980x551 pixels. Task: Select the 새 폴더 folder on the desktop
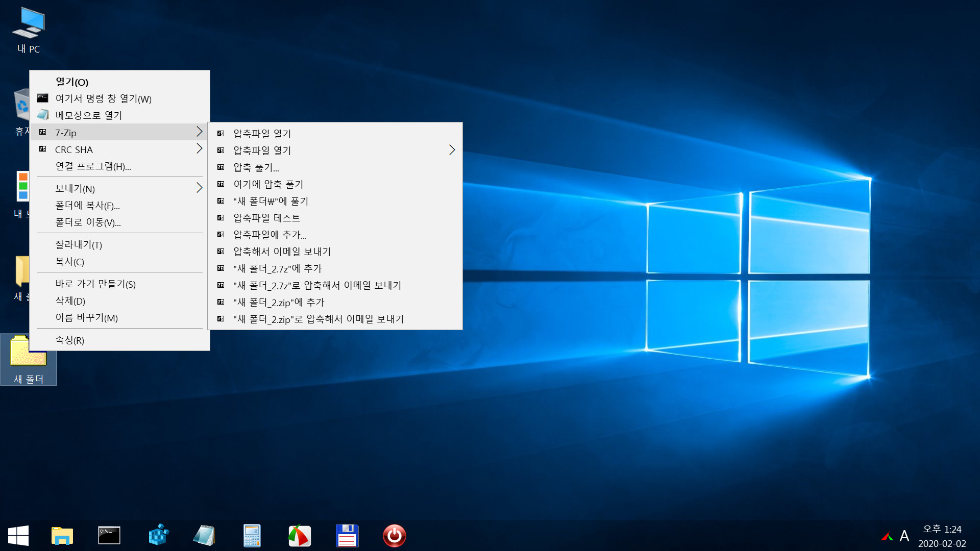(29, 360)
